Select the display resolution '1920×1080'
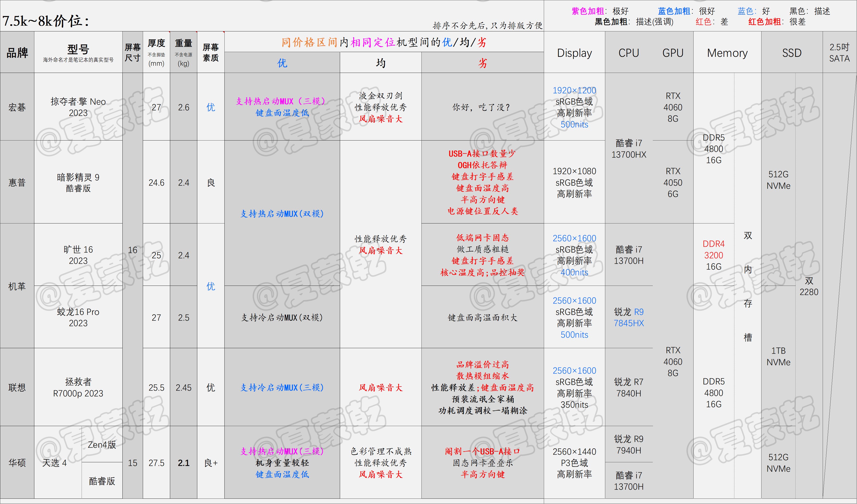 (574, 171)
